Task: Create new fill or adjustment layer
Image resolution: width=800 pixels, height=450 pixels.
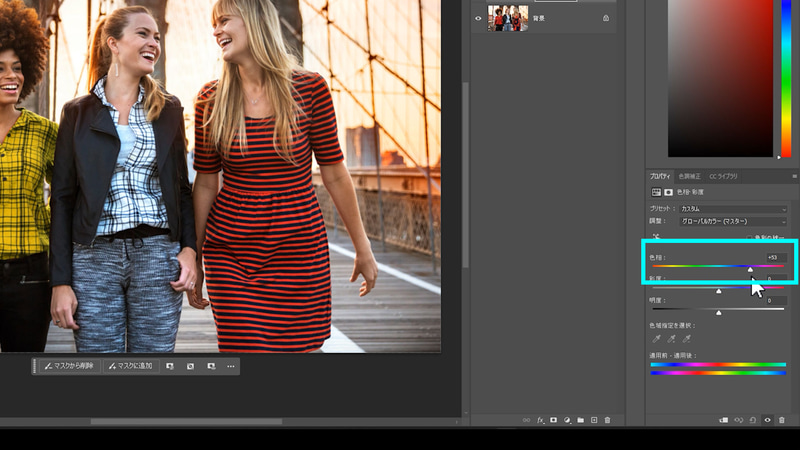Action: coord(567,420)
